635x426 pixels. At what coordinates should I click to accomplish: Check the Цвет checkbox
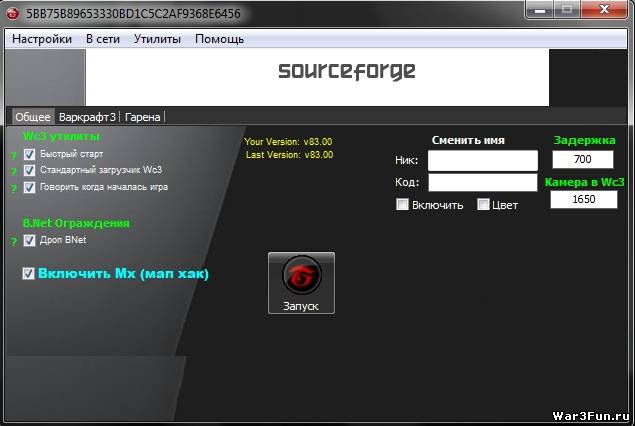tap(483, 204)
